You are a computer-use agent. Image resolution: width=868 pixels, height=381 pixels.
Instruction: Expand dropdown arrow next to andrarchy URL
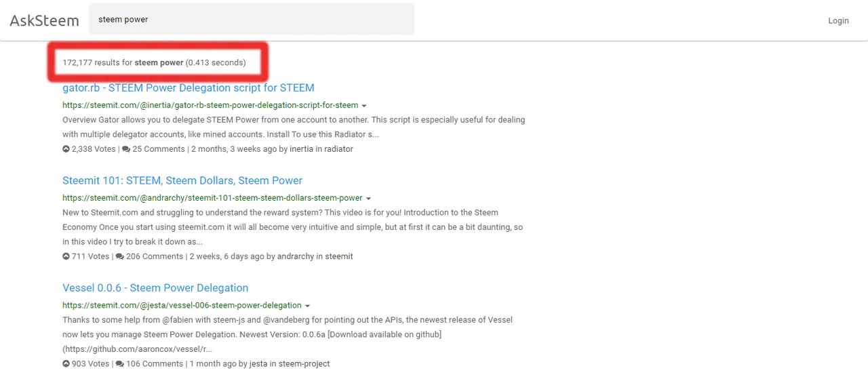click(368, 199)
